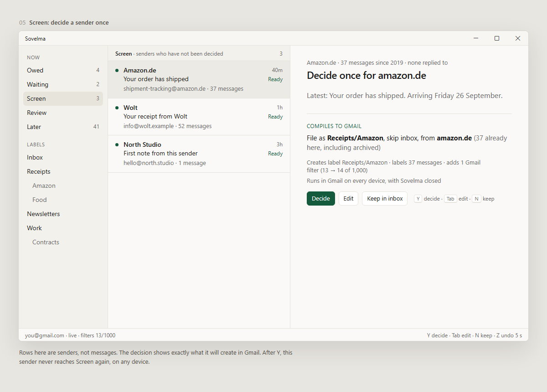Click the Ready status on Wolt row
Screen dimensions: 547x392
pyautogui.click(x=275, y=117)
